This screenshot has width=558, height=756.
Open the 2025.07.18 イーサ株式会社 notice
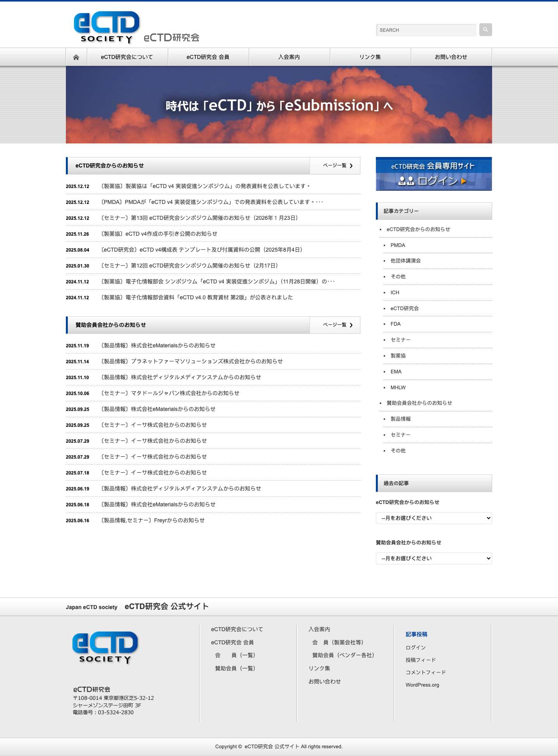(154, 473)
